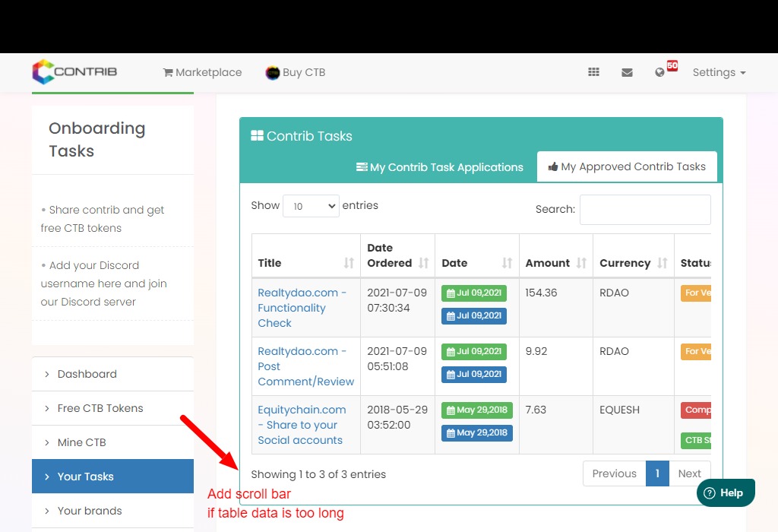778x532 pixels.
Task: Focus the table Search field
Action: click(645, 210)
